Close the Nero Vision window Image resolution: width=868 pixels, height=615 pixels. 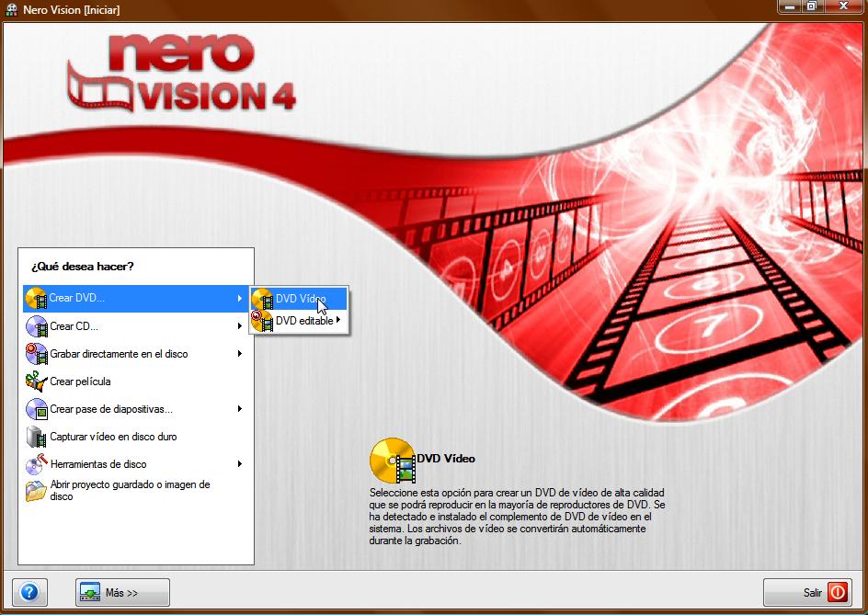point(844,6)
